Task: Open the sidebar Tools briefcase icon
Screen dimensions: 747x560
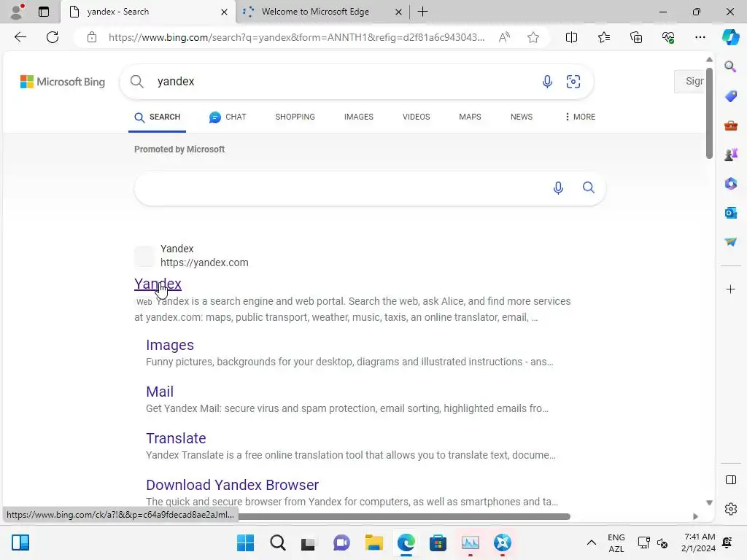Action: point(730,125)
